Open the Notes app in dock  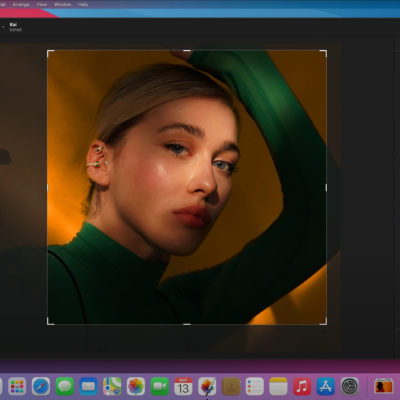click(x=278, y=386)
